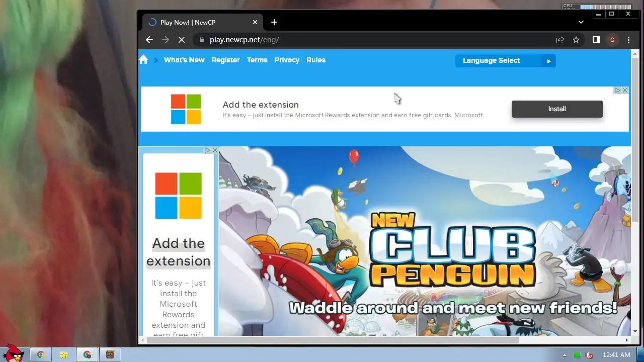The width and height of the screenshot is (644, 362).
Task: Select the Play Now! | NewCP tab
Action: [202, 22]
